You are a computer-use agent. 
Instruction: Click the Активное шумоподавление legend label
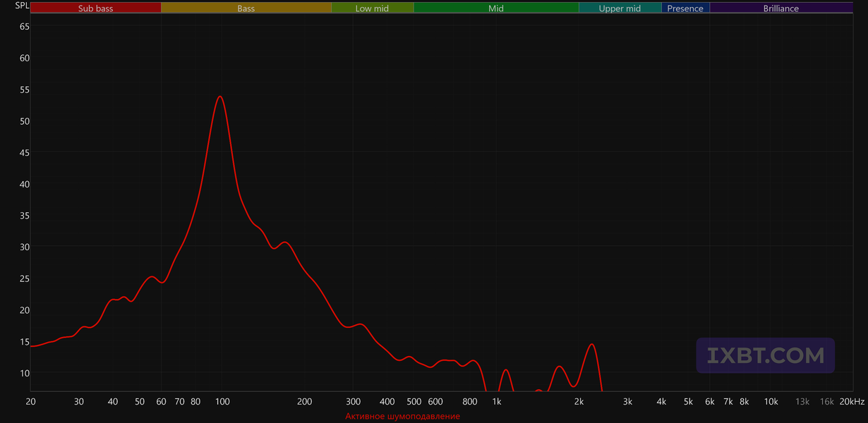pyautogui.click(x=402, y=417)
